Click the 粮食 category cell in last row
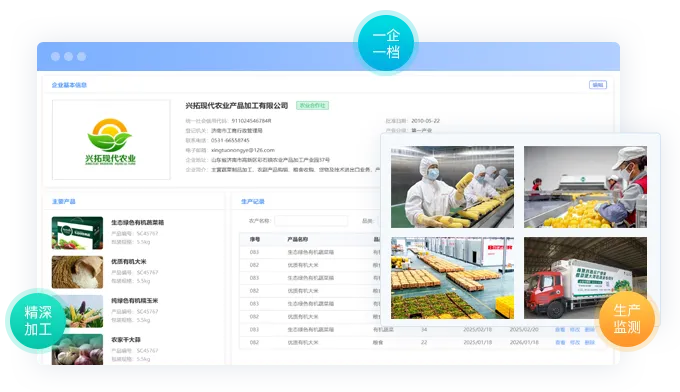Image resolution: width=680 pixels, height=392 pixels. tap(378, 342)
